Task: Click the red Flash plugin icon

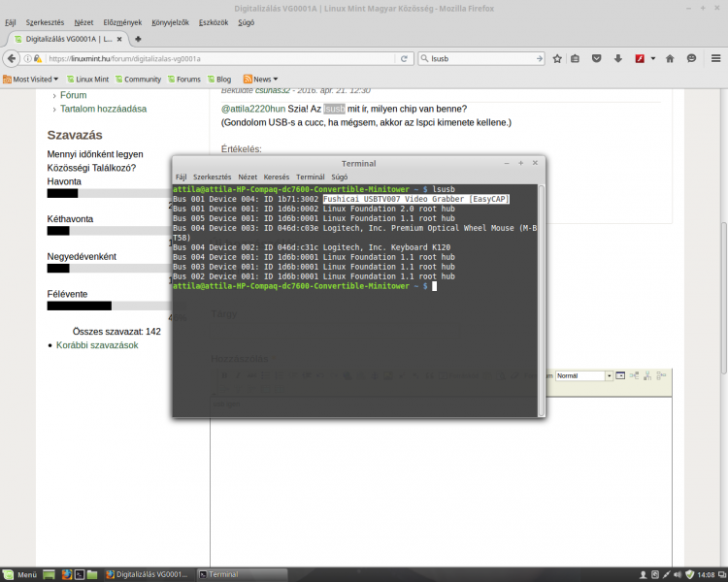Action: (x=640, y=58)
